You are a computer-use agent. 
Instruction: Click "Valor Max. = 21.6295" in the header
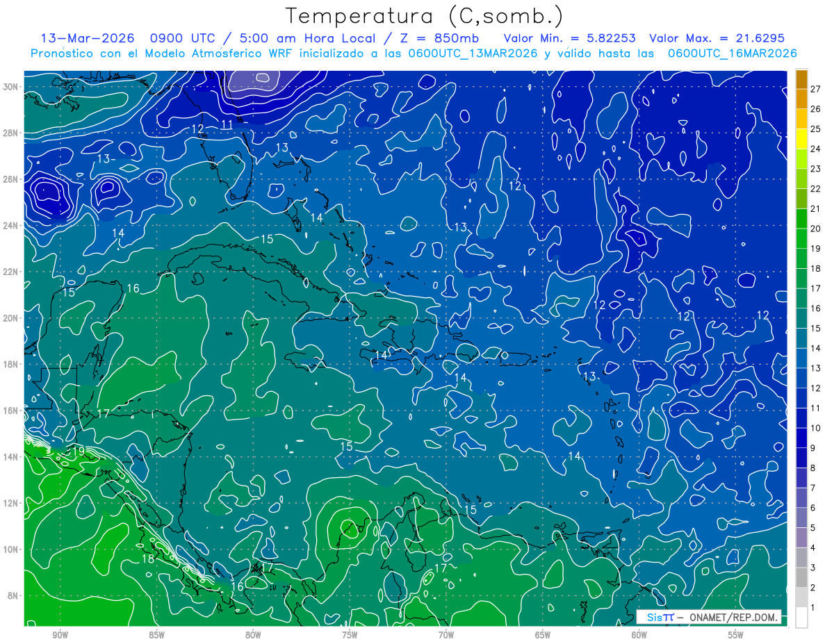point(717,38)
